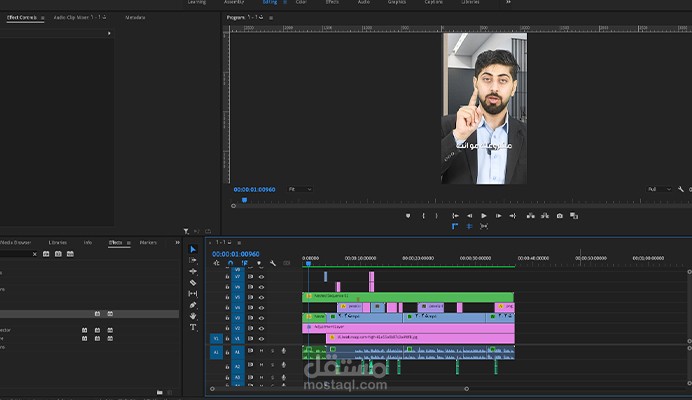Expand the Effect Controls timeline arrow
The width and height of the screenshot is (692, 400).
pos(109,34)
